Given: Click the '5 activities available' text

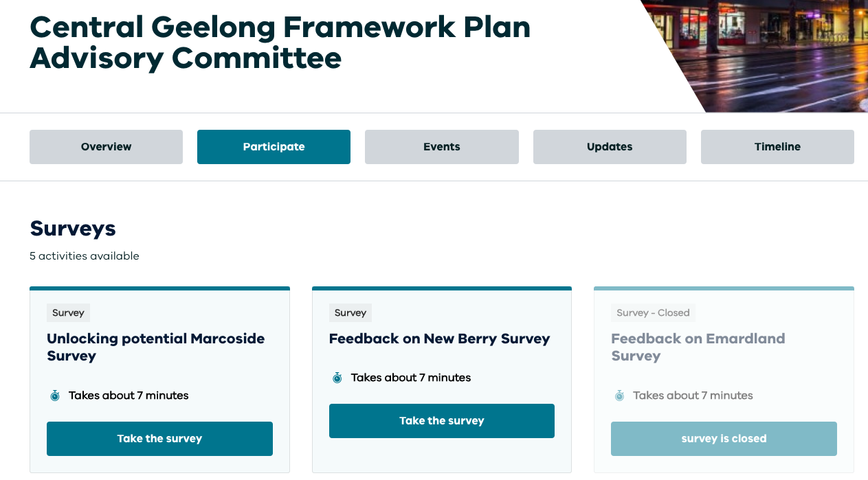Looking at the screenshot, I should [x=85, y=256].
